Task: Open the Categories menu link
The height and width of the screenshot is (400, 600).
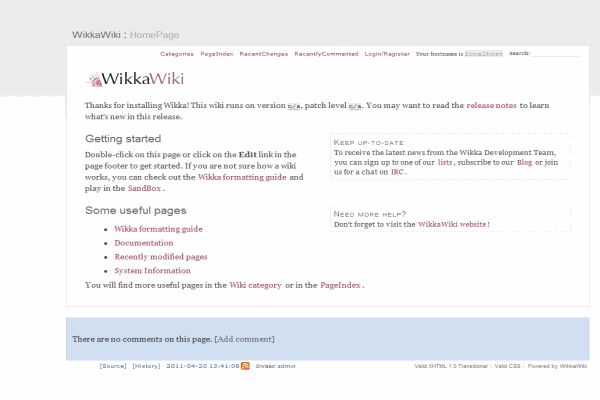Action: (177, 54)
